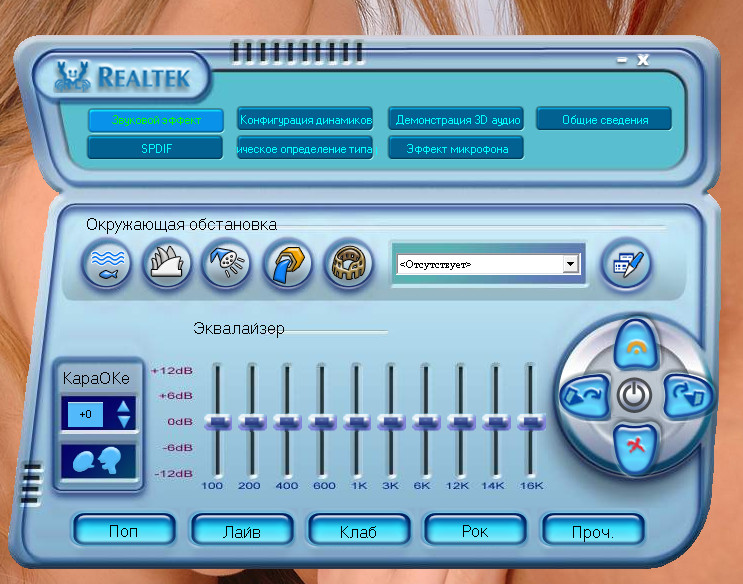Open the Проч. presets button
This screenshot has height=584, width=743.
coord(593,530)
